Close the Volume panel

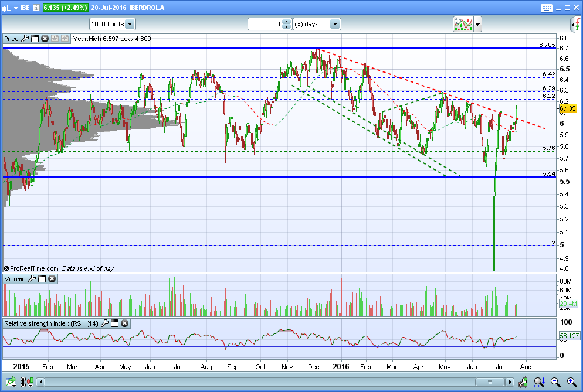52,279
